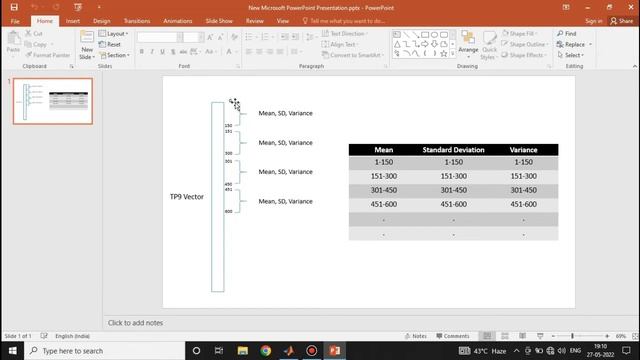Open the Align Text dropdown
This screenshot has width=640, height=360.
340,44
